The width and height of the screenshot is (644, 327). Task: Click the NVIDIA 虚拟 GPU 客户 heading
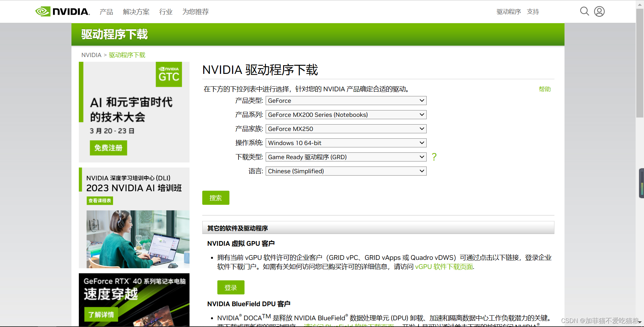click(241, 243)
